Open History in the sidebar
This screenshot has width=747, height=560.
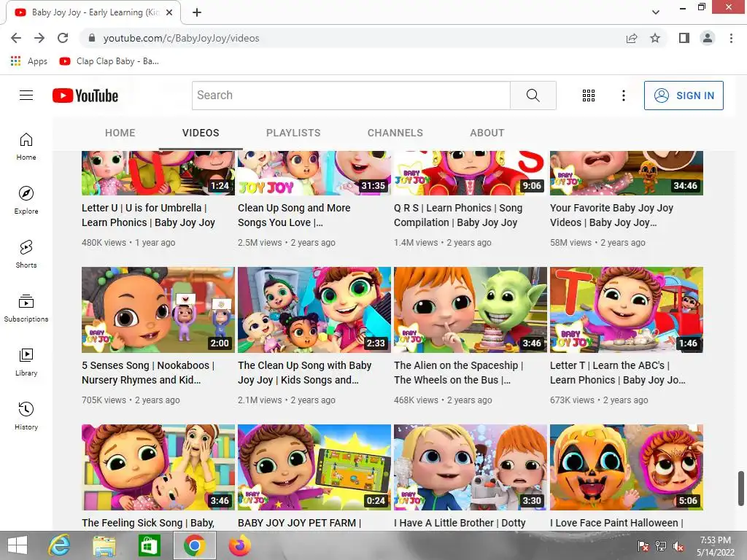click(x=26, y=416)
